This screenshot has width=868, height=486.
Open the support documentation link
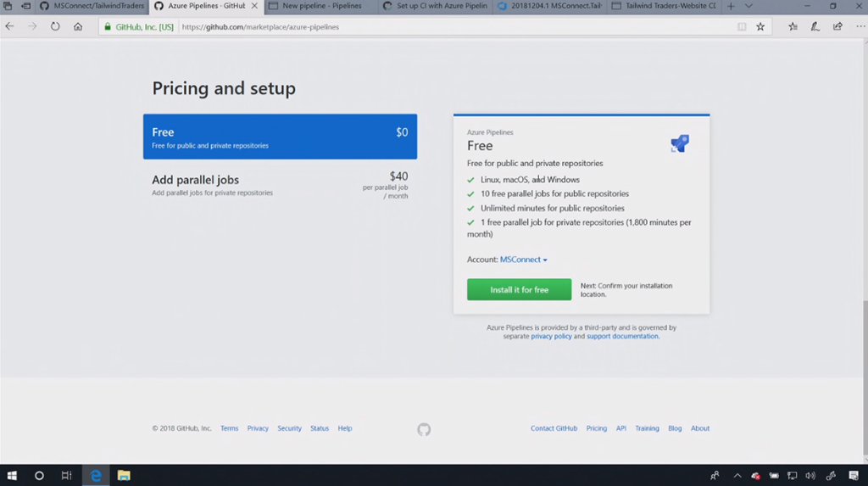[x=622, y=337]
